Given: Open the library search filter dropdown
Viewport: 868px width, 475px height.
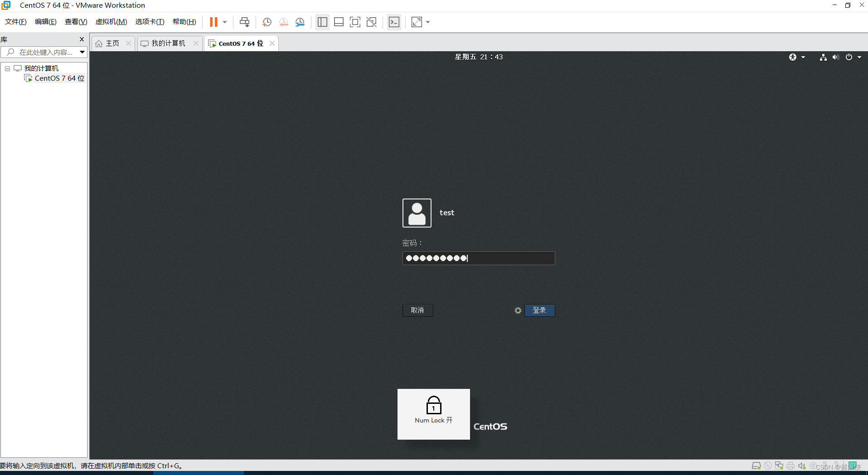Looking at the screenshot, I should pyautogui.click(x=82, y=52).
